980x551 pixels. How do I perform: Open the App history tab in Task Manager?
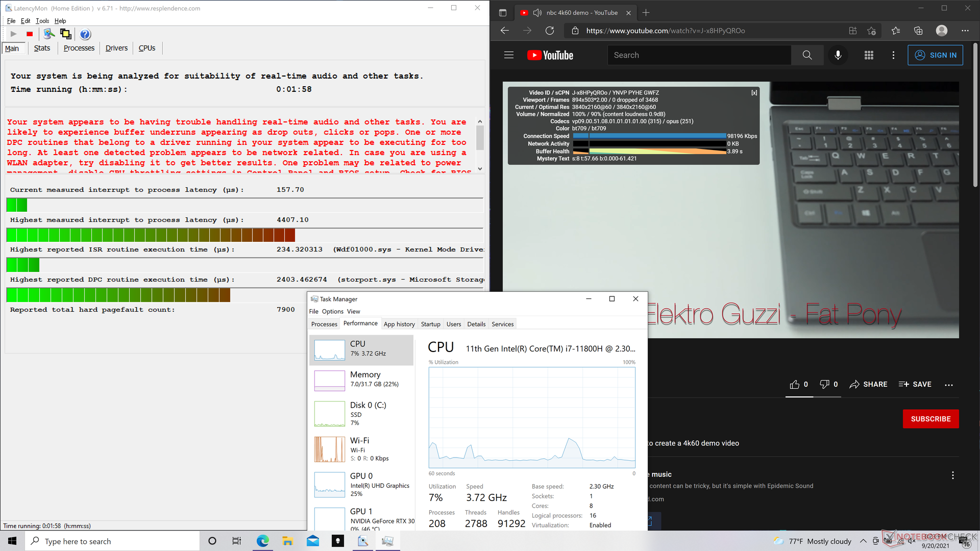pyautogui.click(x=399, y=324)
